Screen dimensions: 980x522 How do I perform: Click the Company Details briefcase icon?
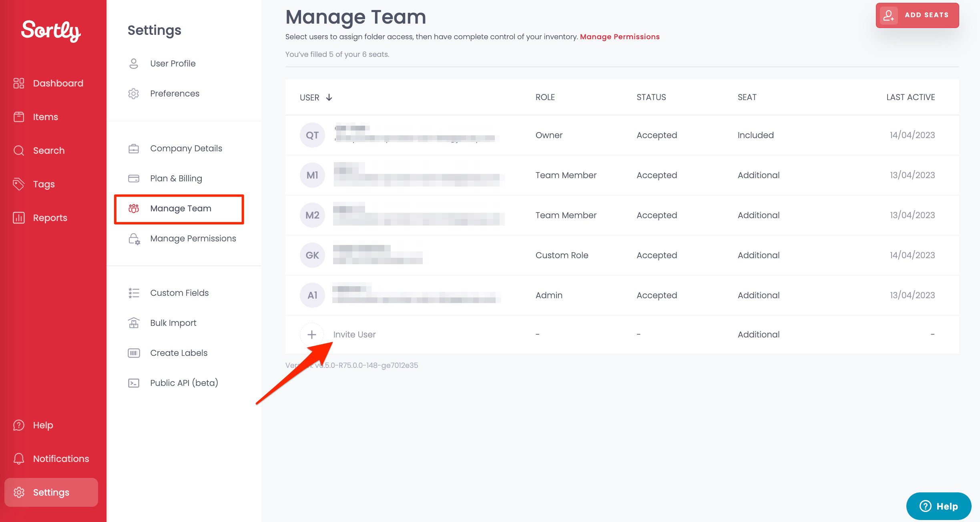click(x=134, y=149)
